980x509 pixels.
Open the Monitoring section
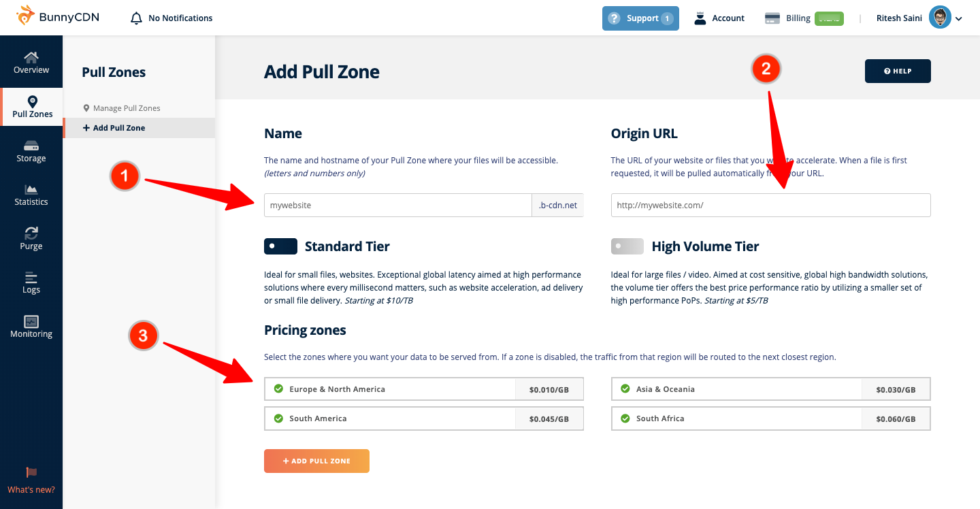(31, 327)
